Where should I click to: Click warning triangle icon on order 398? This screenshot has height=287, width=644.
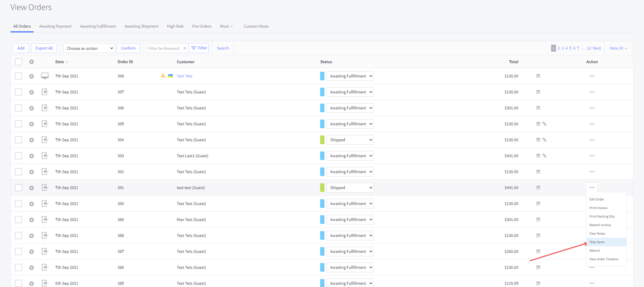163,76
